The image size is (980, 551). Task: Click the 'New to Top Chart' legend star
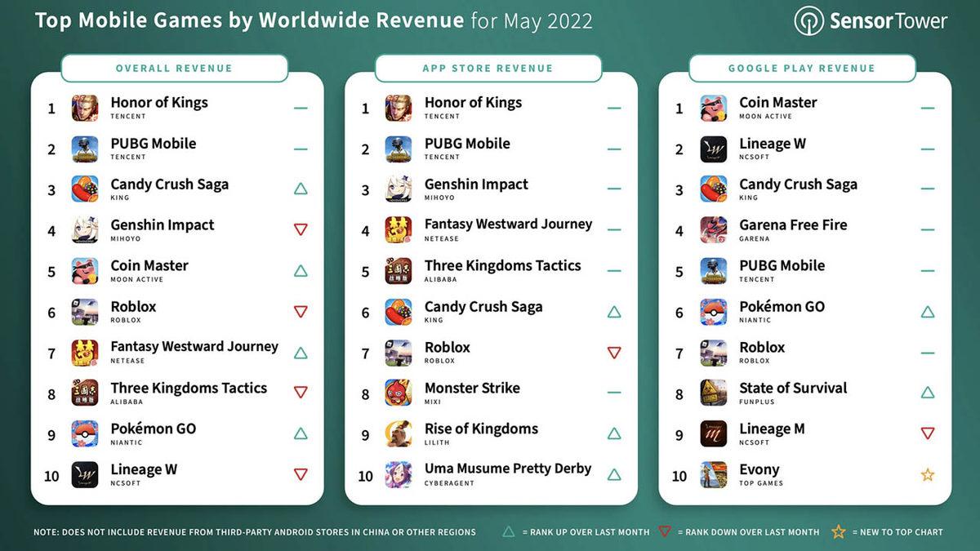point(837,531)
